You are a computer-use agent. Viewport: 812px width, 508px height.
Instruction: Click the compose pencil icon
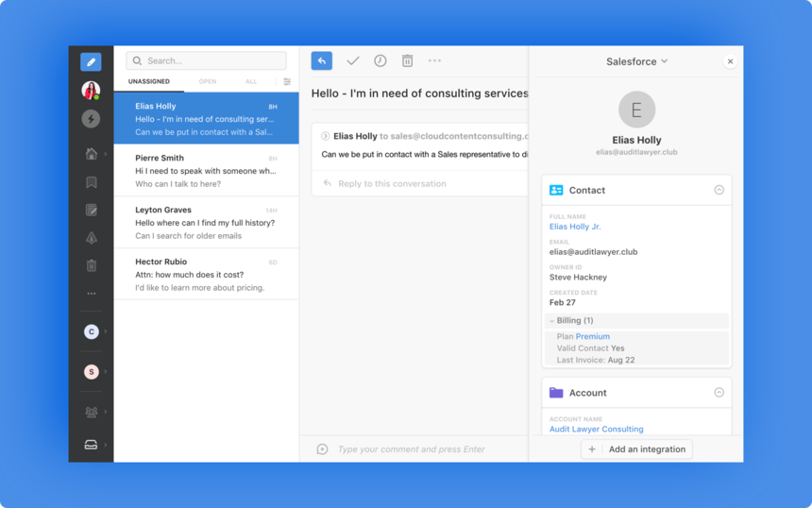click(91, 62)
